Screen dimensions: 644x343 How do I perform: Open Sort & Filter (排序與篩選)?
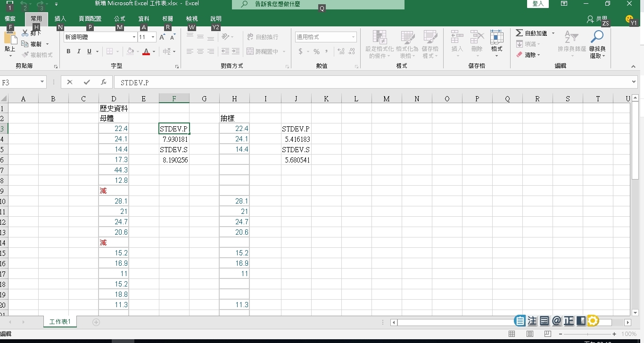pos(571,44)
